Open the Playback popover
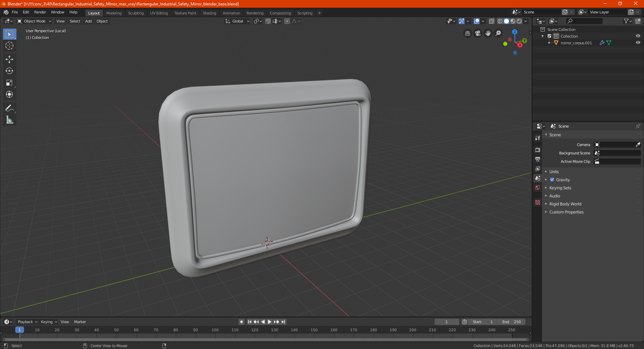This screenshot has width=644, height=349. point(27,322)
